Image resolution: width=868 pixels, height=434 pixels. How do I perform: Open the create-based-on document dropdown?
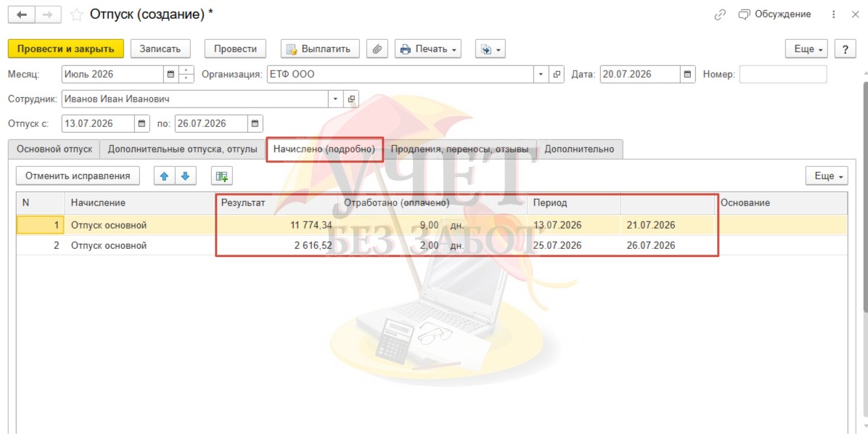click(490, 49)
